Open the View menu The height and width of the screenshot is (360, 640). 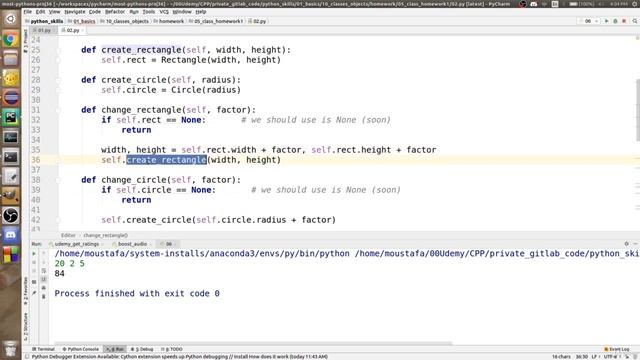[54, 12]
